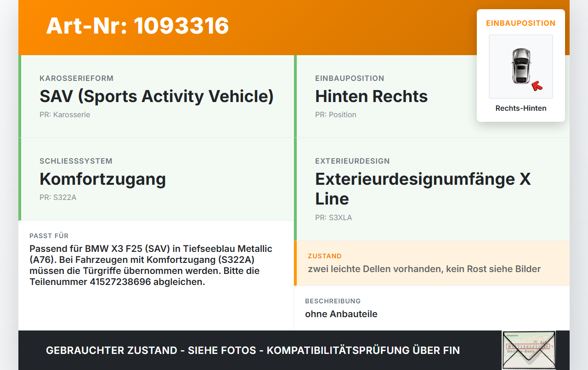Viewport: 588px width, 370px height.
Task: Click the 'Komfortzugang' locking system value
Action: (102, 179)
